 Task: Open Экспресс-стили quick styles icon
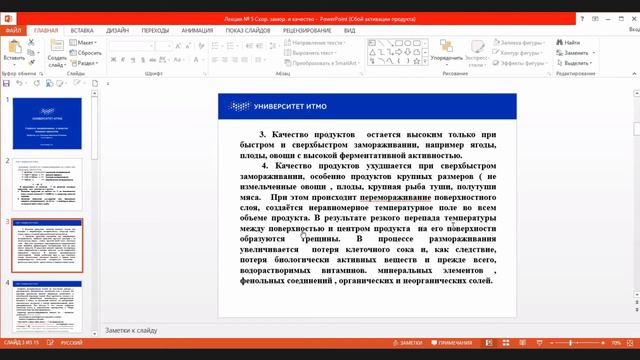pyautogui.click(x=477, y=46)
